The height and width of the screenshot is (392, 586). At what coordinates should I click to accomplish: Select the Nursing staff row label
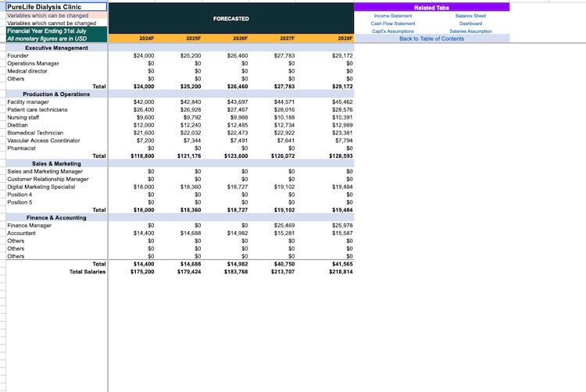click(23, 117)
